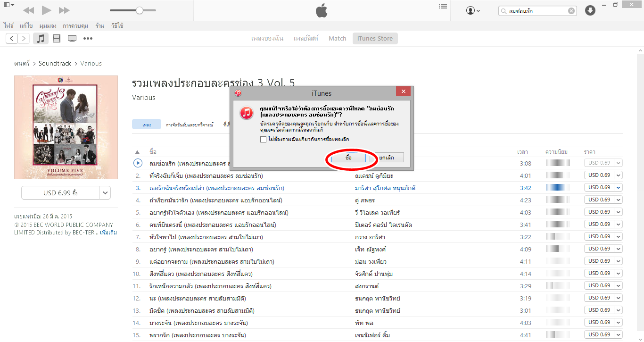Expand options arrow for track 3 price
The height and width of the screenshot is (342, 644).
coord(618,187)
